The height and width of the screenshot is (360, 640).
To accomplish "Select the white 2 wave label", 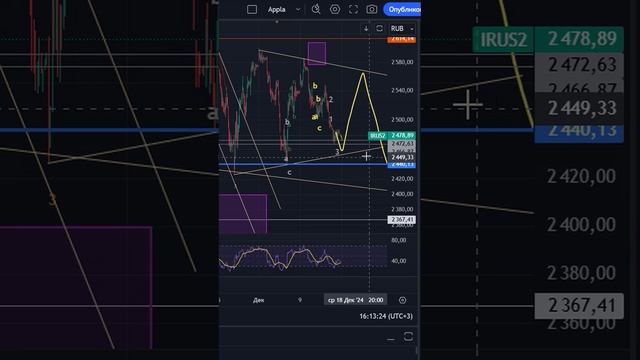I will 331,99.
